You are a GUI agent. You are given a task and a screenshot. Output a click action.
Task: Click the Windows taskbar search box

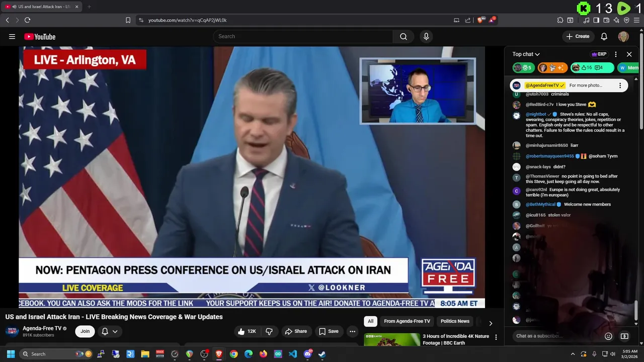pyautogui.click(x=56, y=354)
